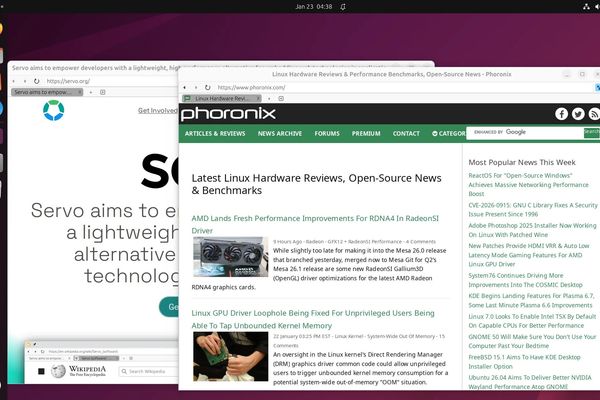This screenshot has height=400, width=600.
Task: Open the Ubuntu 26.04 NVIDIA Wayland link
Action: (x=530, y=382)
